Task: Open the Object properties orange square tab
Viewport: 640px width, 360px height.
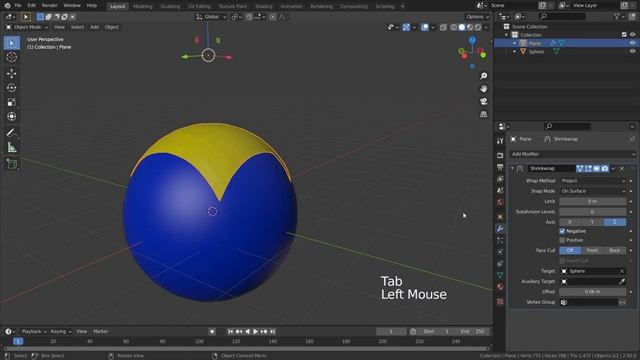Action: tap(500, 217)
